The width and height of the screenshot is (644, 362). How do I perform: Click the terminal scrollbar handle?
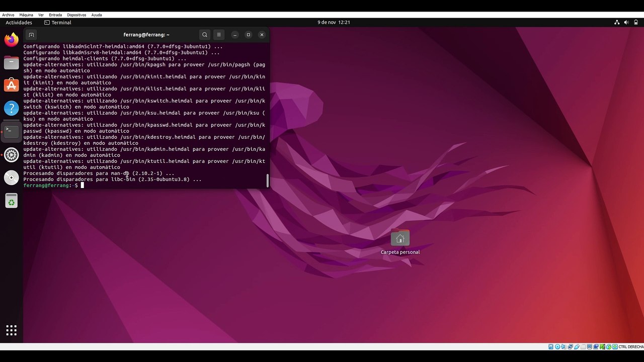coord(267,180)
